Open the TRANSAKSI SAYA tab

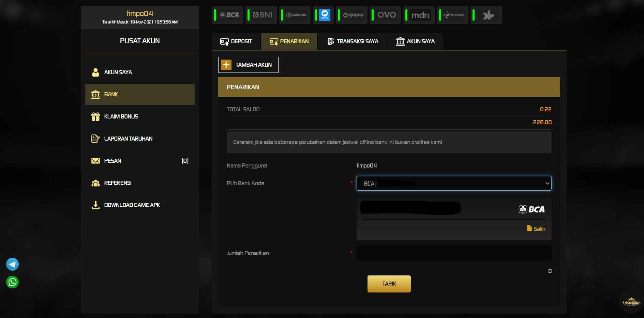353,41
